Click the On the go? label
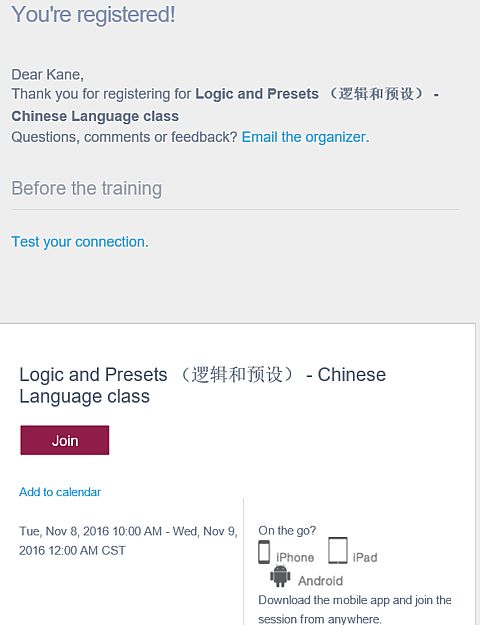480x625 pixels. [287, 531]
